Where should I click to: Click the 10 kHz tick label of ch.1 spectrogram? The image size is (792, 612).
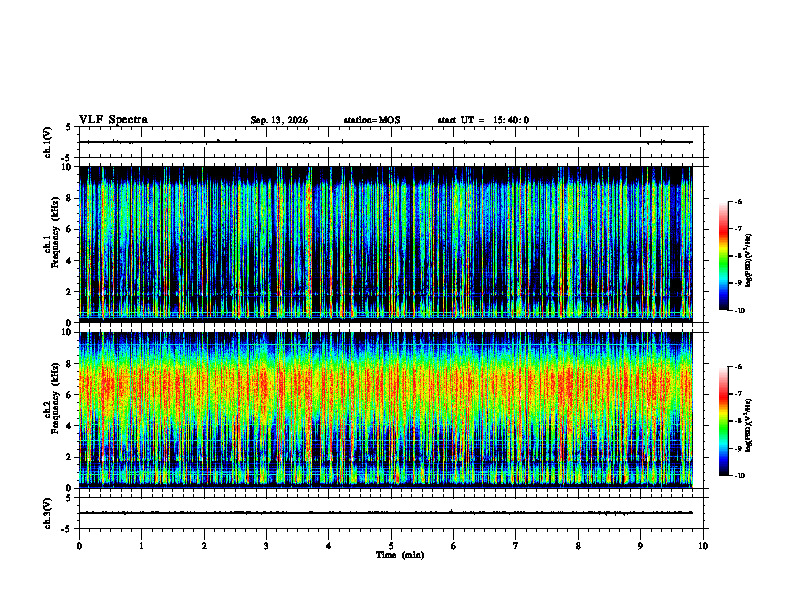tap(67, 167)
